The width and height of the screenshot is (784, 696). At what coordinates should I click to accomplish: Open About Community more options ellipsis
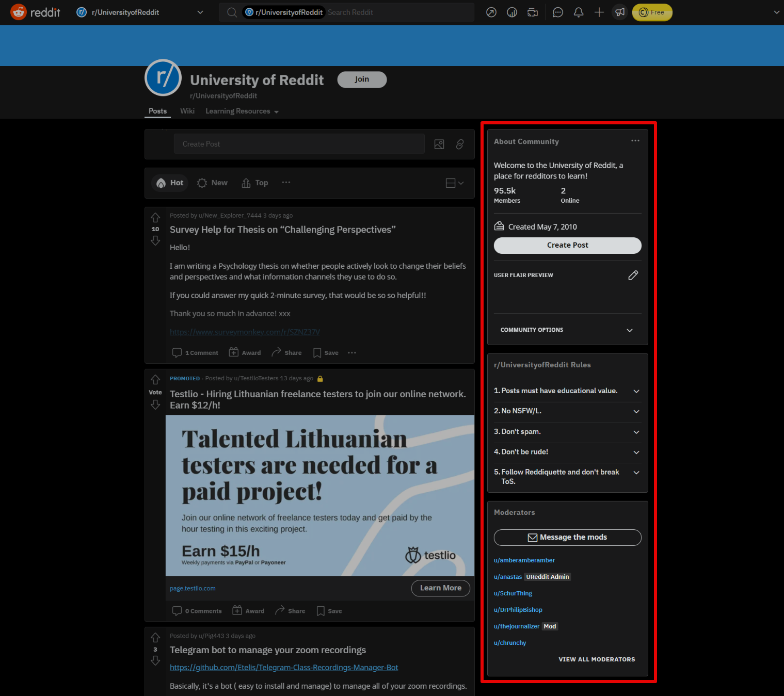point(635,141)
